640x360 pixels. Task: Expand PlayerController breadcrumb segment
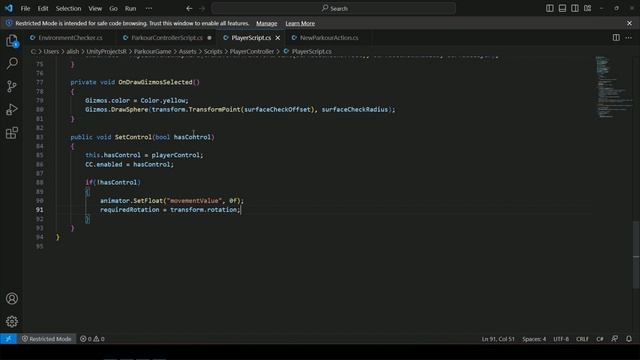point(252,51)
